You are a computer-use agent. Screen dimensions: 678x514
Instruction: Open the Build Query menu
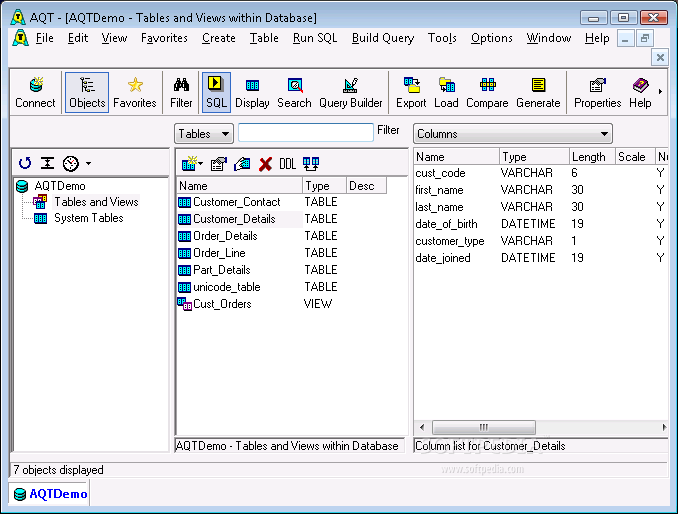click(x=383, y=38)
